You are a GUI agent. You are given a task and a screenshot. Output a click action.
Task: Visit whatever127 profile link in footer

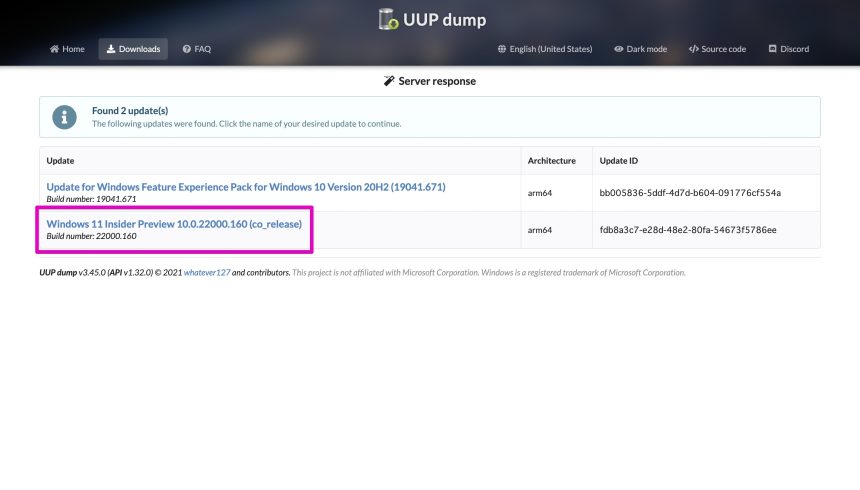(x=207, y=273)
